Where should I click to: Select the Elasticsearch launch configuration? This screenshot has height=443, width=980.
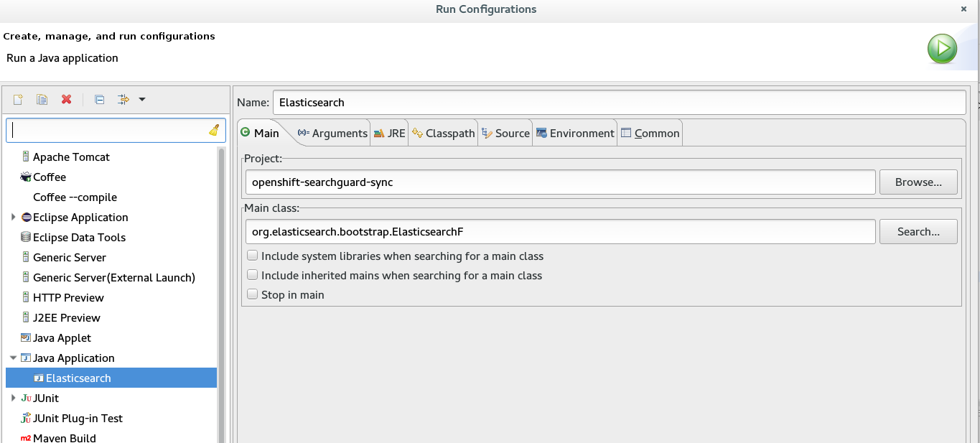111,378
